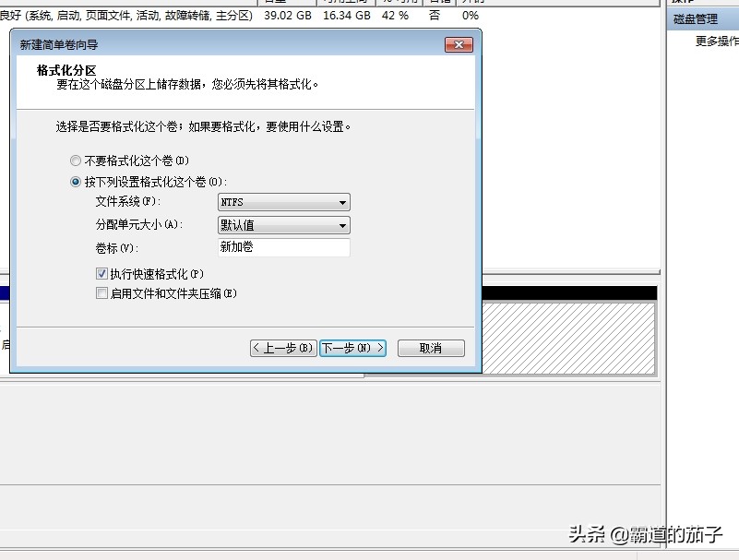Click the 下一步(N) button

(x=352, y=348)
